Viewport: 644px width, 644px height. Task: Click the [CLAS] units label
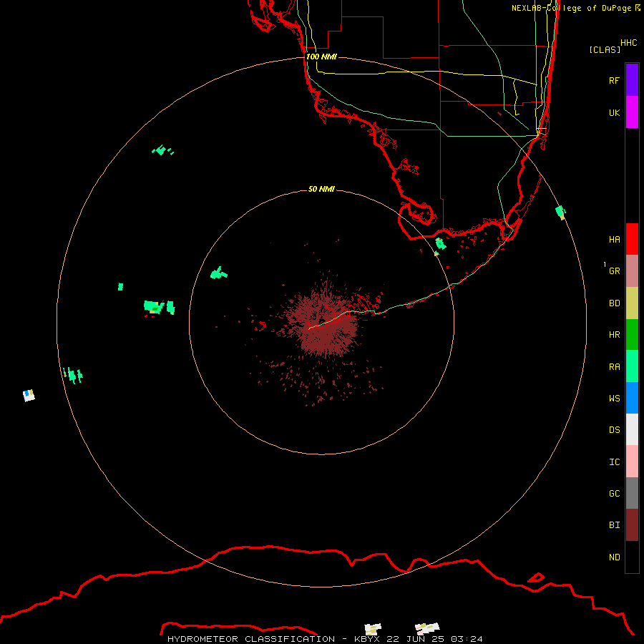coord(605,49)
